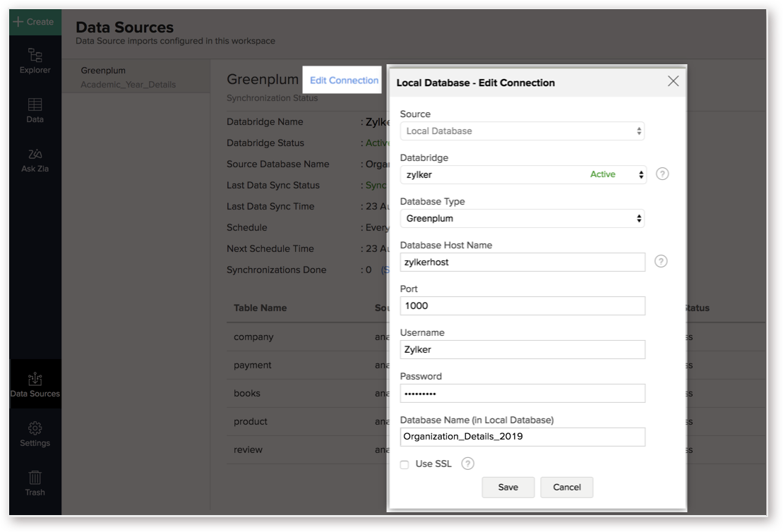This screenshot has height=532, width=783.
Task: Enable the Use SSL checkbox
Action: click(x=405, y=465)
